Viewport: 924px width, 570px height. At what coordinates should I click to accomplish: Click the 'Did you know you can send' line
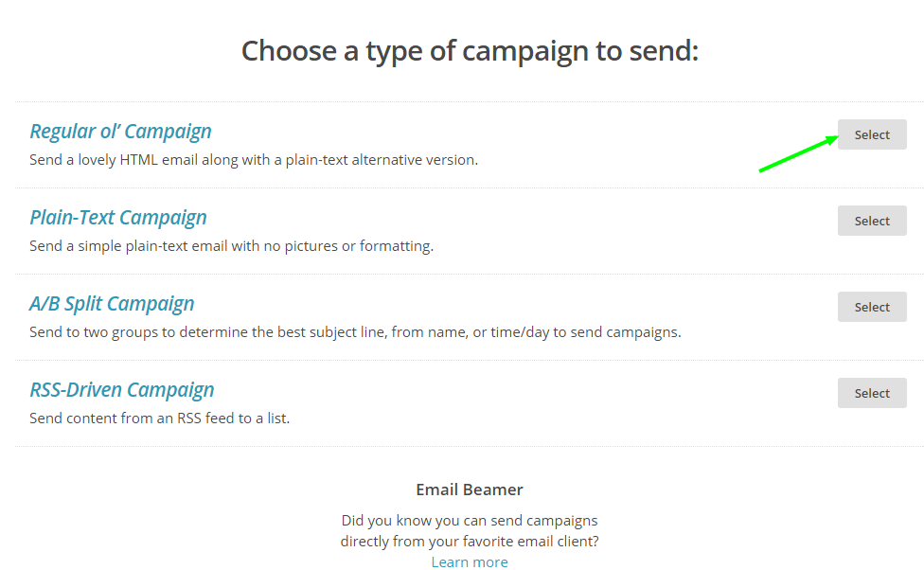point(470,520)
